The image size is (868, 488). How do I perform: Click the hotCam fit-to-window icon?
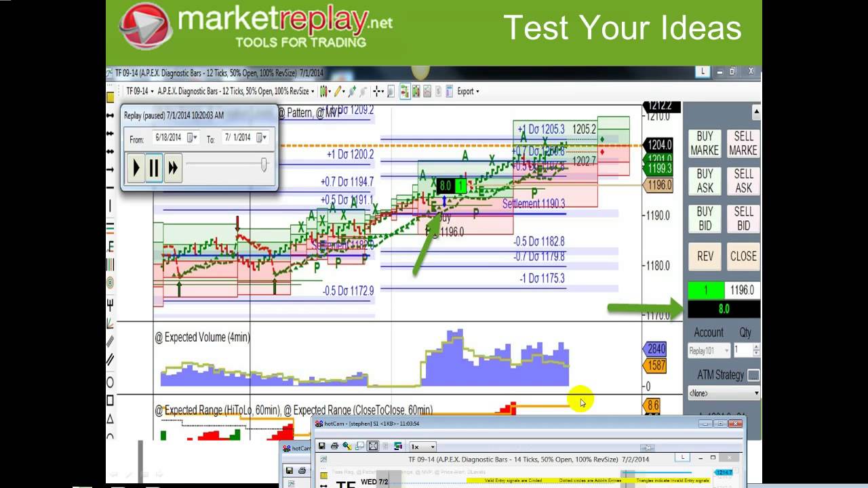373,446
